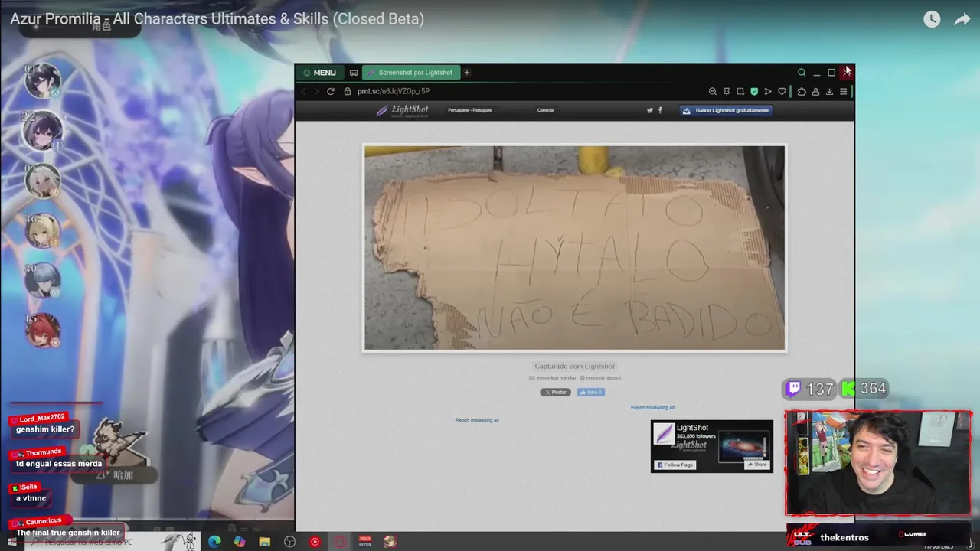Click the video Share arrow icon
This screenshot has height=551, width=980.
[962, 20]
